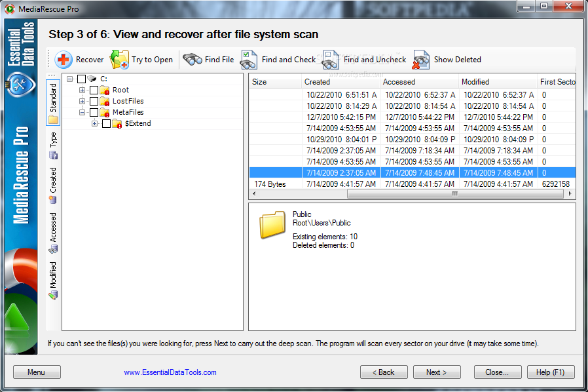Click the Existing elements: 10 text
This screenshot has width=588, height=392.
(x=325, y=237)
